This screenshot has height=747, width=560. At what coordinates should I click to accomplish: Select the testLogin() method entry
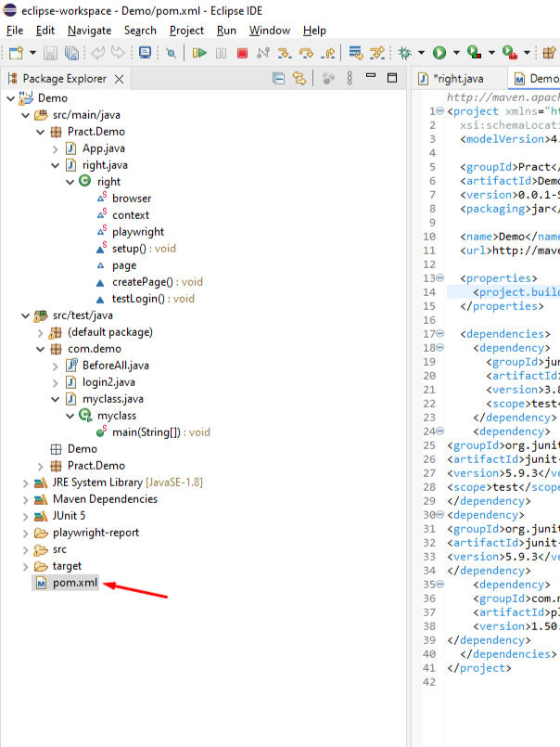(153, 299)
